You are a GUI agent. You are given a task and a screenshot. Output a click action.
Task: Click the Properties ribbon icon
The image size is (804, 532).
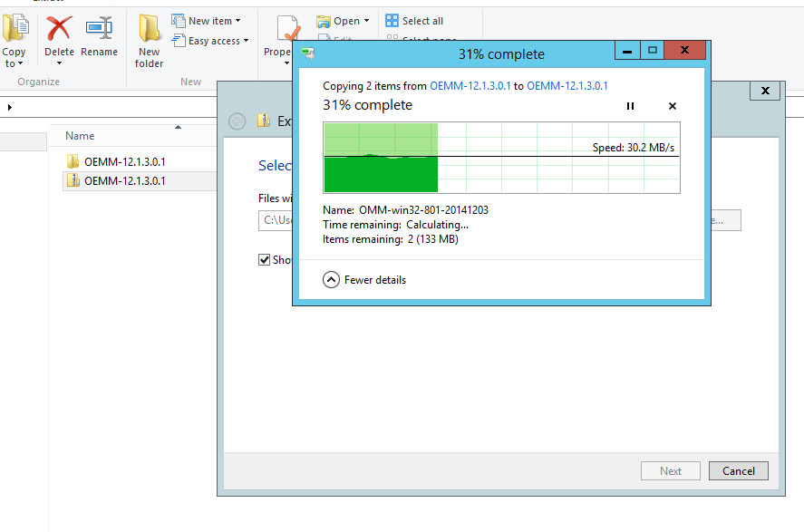point(288,28)
